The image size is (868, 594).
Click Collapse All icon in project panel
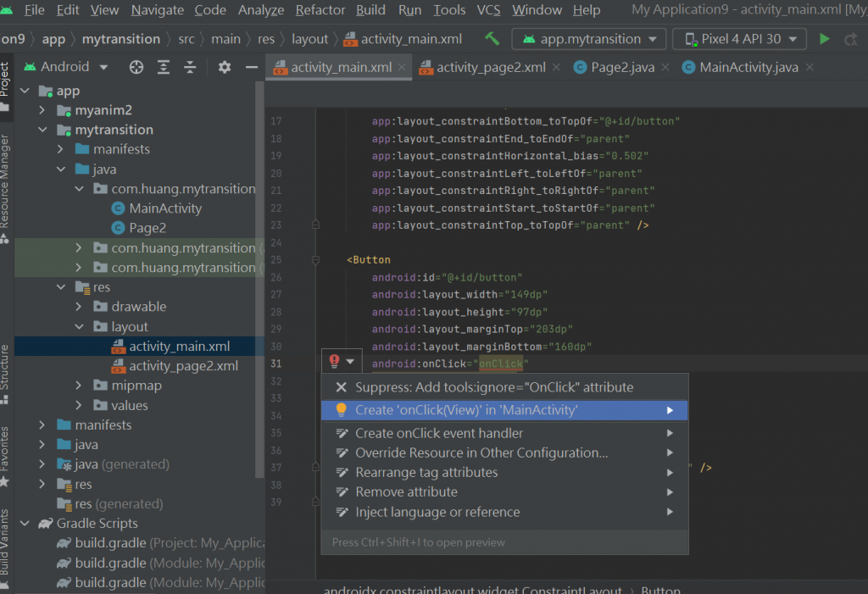pos(190,67)
